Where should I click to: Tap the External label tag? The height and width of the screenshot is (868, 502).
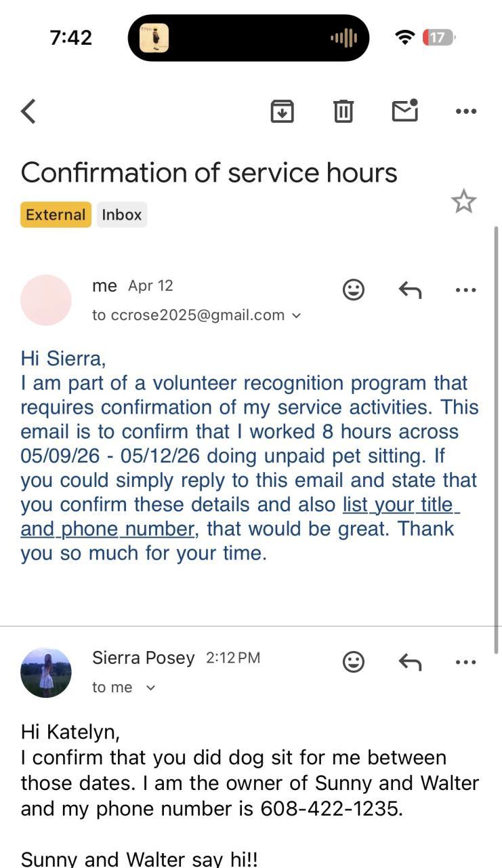click(56, 215)
